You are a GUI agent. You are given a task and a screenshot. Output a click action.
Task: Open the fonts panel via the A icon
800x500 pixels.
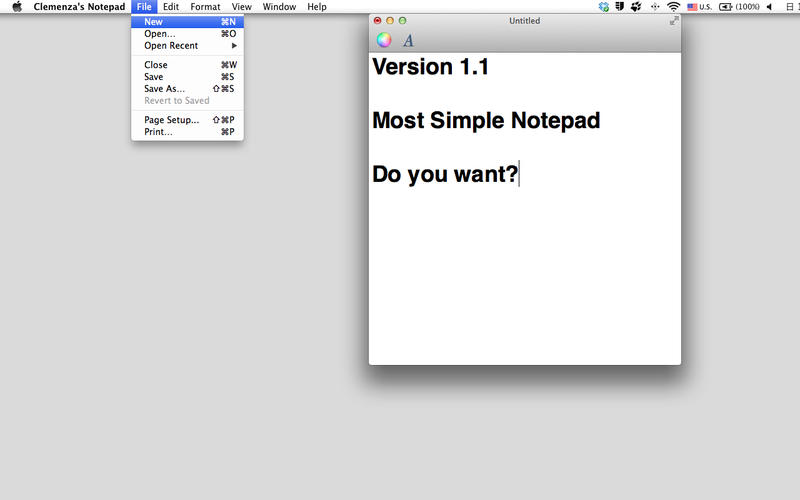pyautogui.click(x=408, y=40)
